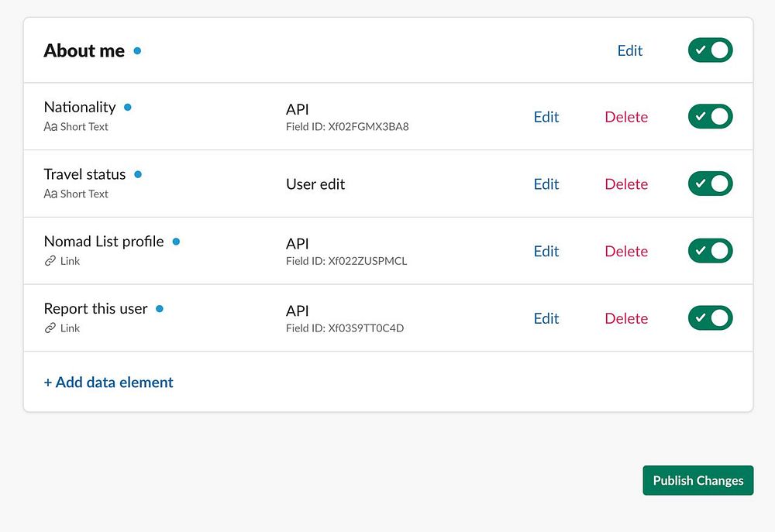Toggle the About me section switch

[x=710, y=50]
